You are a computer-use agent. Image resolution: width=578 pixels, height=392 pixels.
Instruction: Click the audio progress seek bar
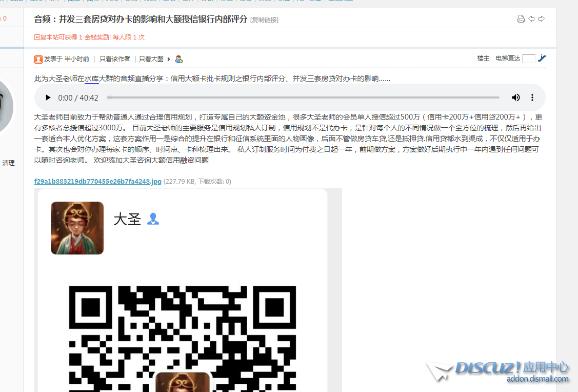(x=303, y=97)
